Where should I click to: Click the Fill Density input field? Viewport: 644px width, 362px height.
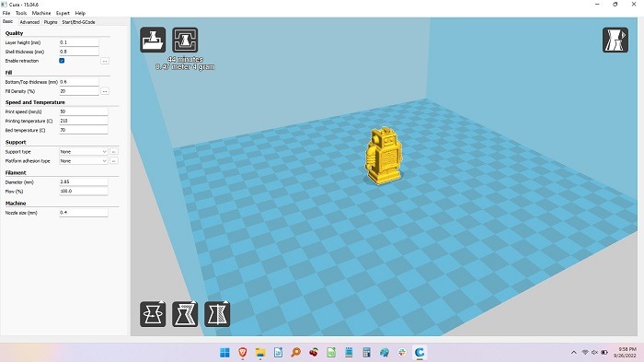pos(79,91)
